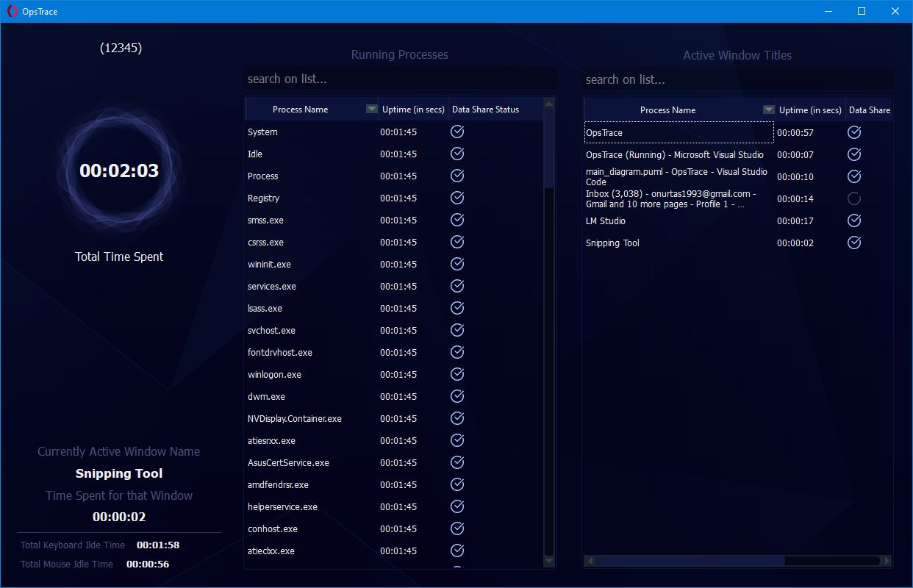Click the data share checkmark for System process
The image size is (913, 588).
click(x=457, y=132)
